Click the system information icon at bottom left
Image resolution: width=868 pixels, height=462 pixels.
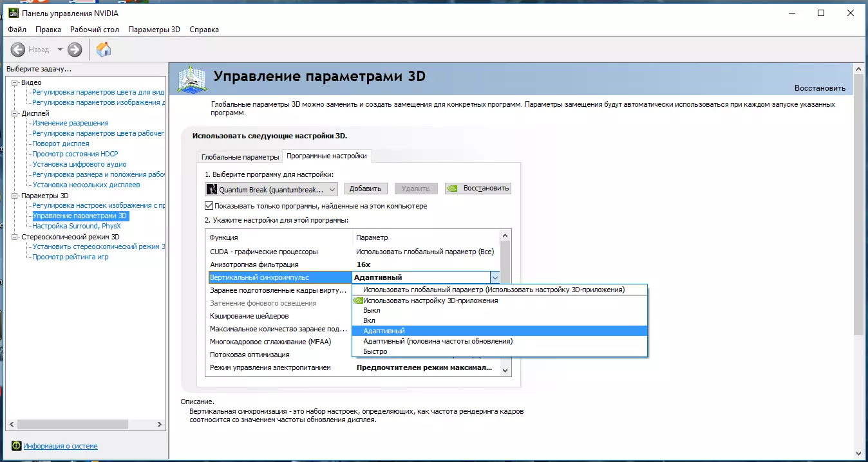pyautogui.click(x=16, y=446)
